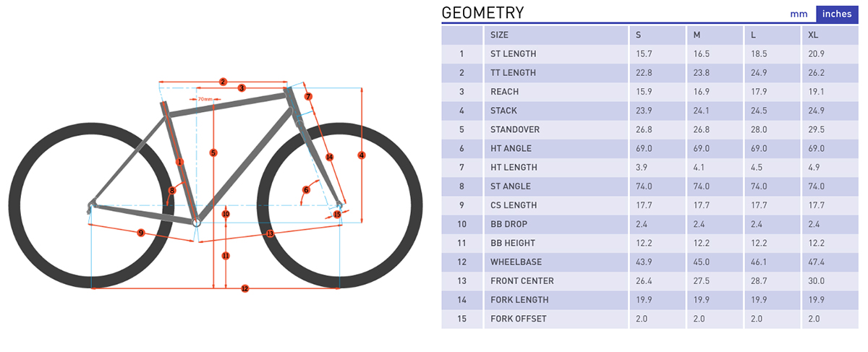Select the reach marker numbered 3
Image resolution: width=868 pixels, height=352 pixels.
pyautogui.click(x=242, y=87)
